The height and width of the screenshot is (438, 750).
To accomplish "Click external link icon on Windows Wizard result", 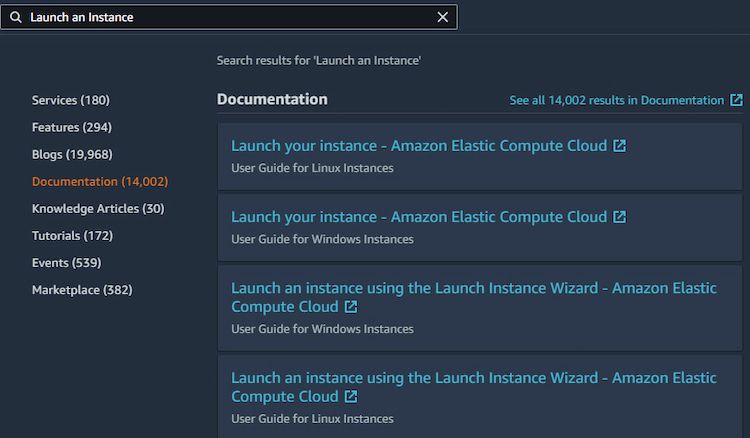I will (351, 307).
